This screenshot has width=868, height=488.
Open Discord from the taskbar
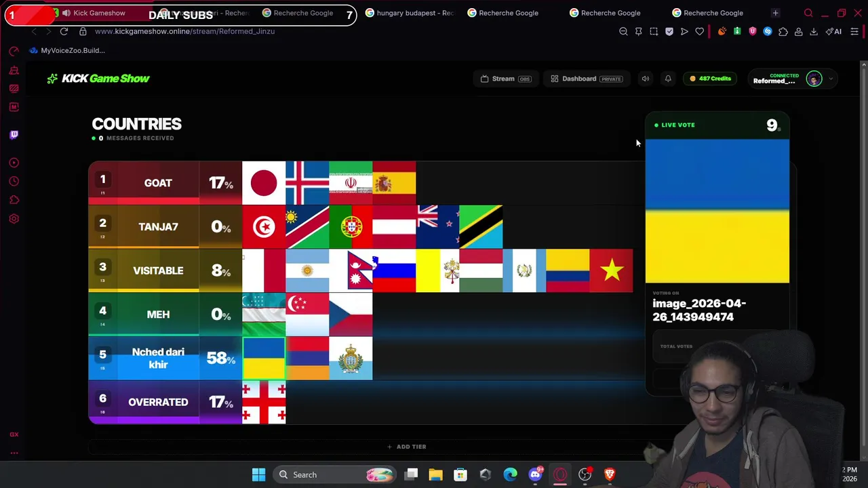click(x=535, y=474)
